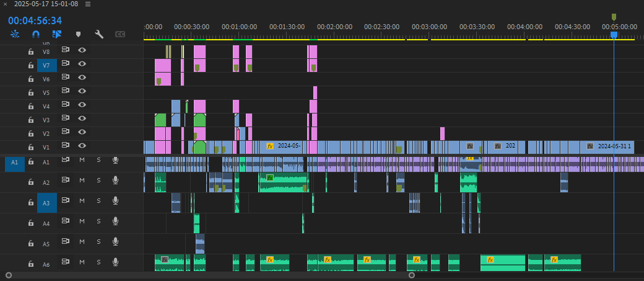Open Timeline Display Settings wrench
The height and width of the screenshot is (281, 644).
99,33
